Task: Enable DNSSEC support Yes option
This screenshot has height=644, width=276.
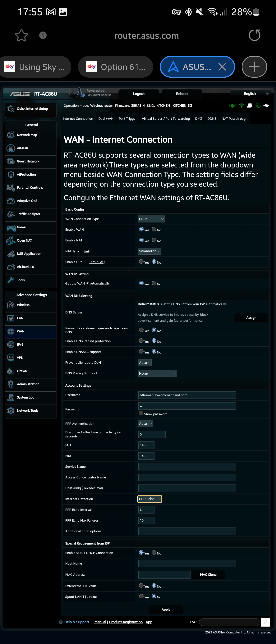Action: click(141, 351)
